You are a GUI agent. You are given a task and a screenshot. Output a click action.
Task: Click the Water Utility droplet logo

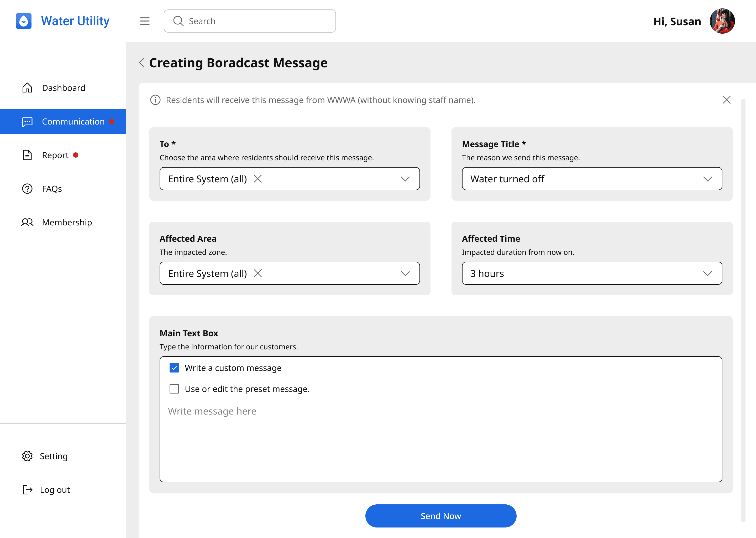pos(24,21)
